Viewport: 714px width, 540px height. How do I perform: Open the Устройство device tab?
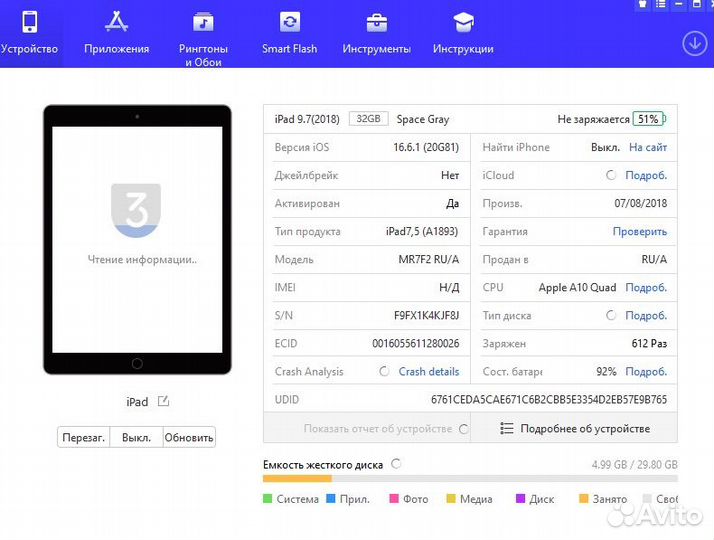point(29,33)
